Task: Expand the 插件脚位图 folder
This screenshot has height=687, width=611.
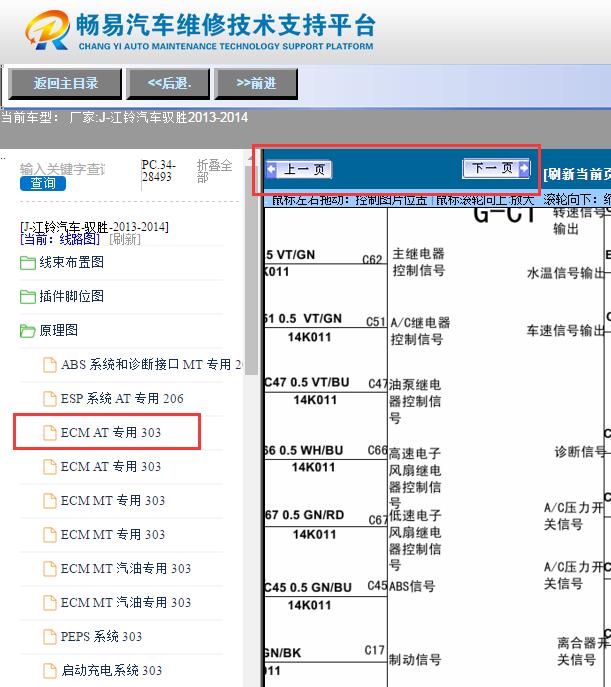Action: pos(71,296)
